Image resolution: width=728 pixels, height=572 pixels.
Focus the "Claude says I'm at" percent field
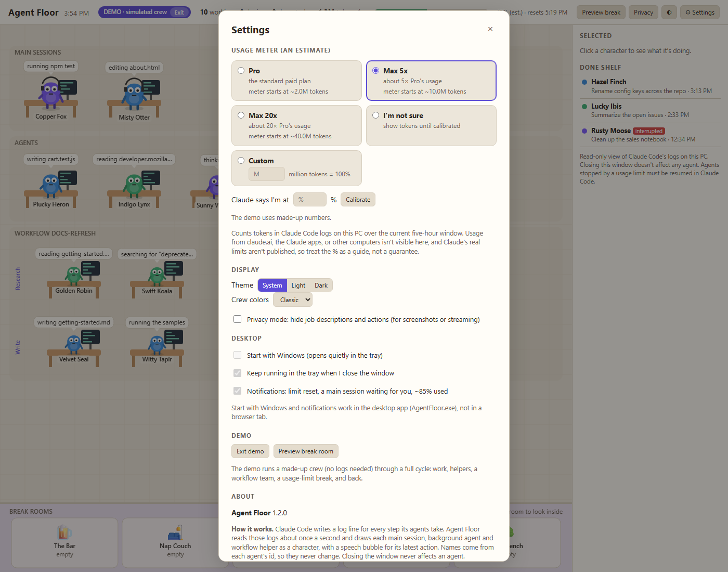tap(310, 200)
